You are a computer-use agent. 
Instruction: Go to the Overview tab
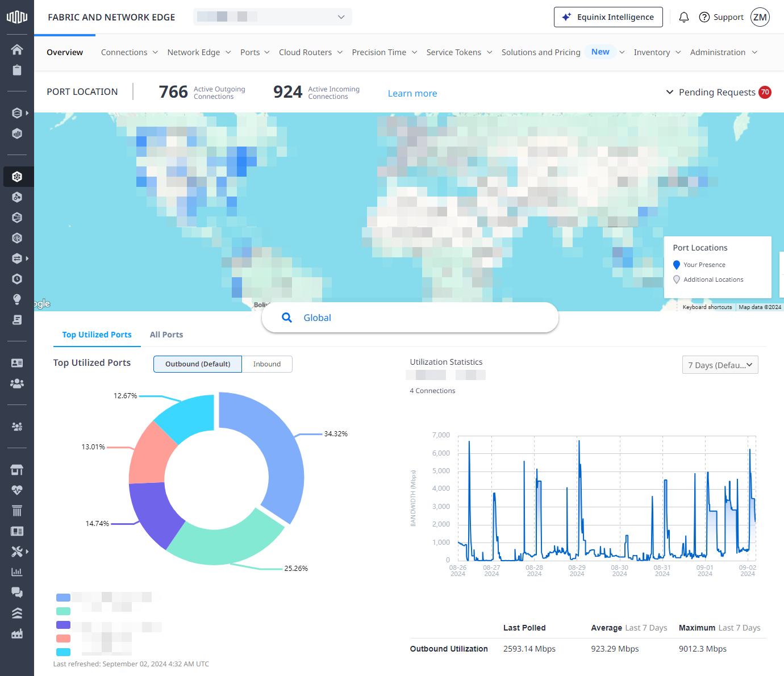[x=65, y=52]
